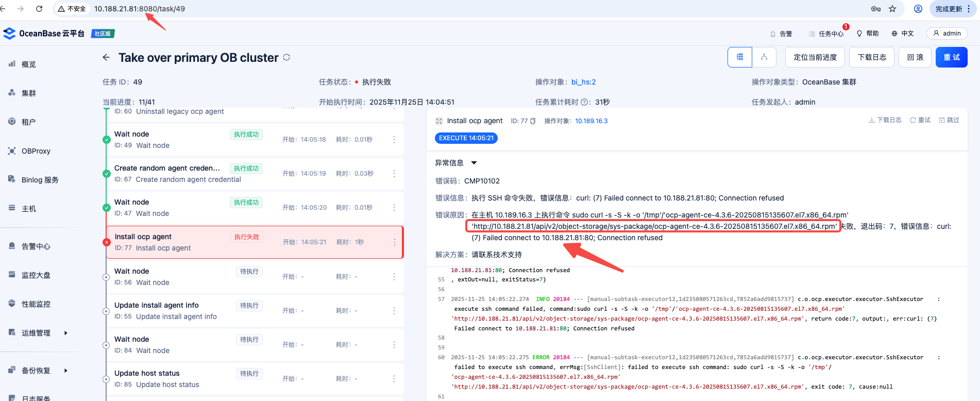Viewport: 980px width, 401px height.
Task: Switch to list view of subtasks
Action: point(740,57)
